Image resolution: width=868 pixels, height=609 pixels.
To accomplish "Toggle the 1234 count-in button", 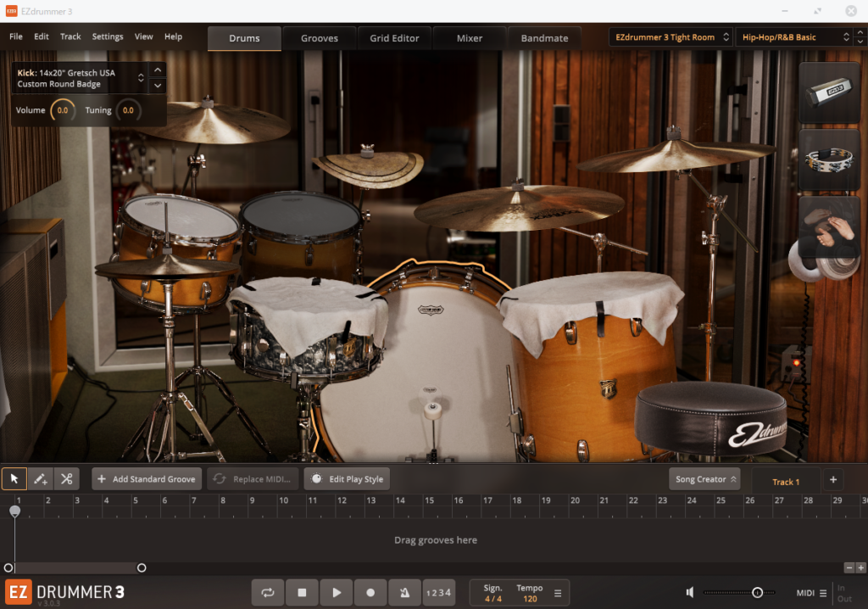I will tap(438, 593).
